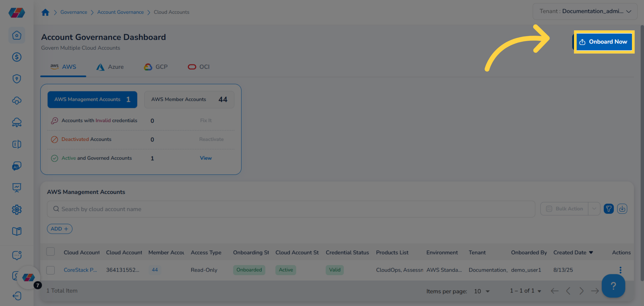Open the cost dollar sidebar icon
This screenshot has height=306, width=644.
pyautogui.click(x=17, y=57)
